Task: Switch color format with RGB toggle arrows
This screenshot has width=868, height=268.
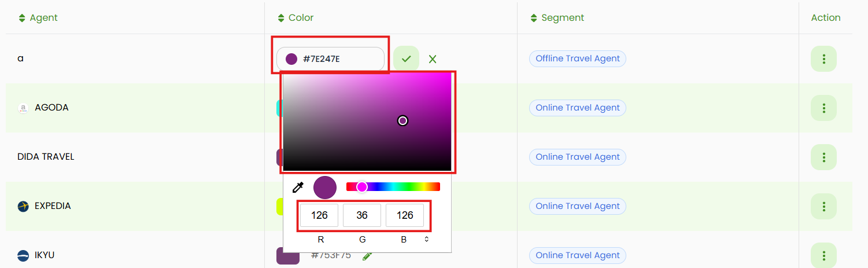Action: (x=427, y=239)
